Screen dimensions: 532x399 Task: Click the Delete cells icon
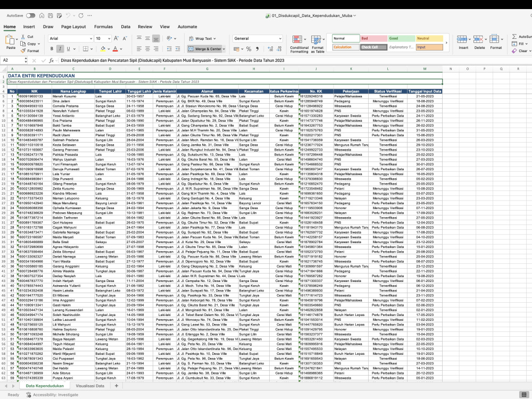click(x=478, y=39)
